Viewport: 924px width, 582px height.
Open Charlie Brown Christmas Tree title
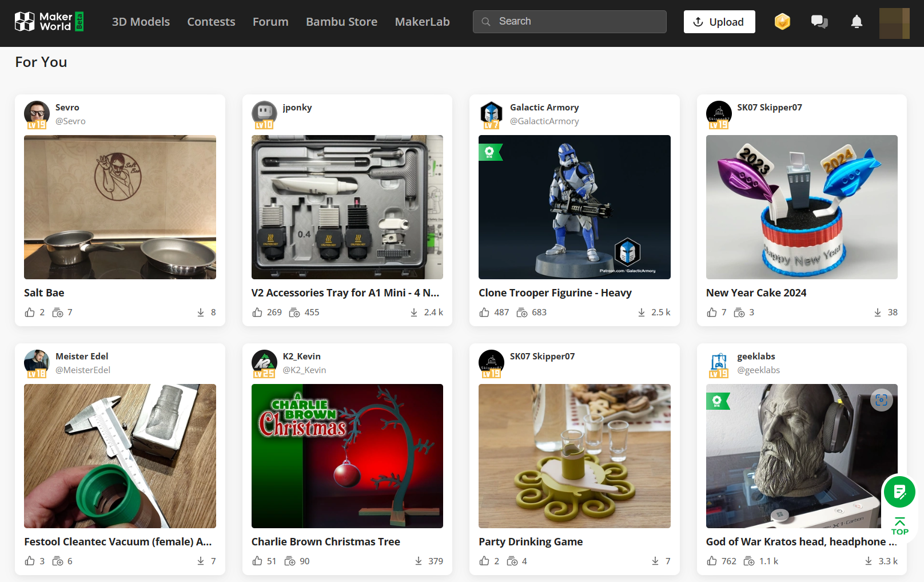point(326,542)
